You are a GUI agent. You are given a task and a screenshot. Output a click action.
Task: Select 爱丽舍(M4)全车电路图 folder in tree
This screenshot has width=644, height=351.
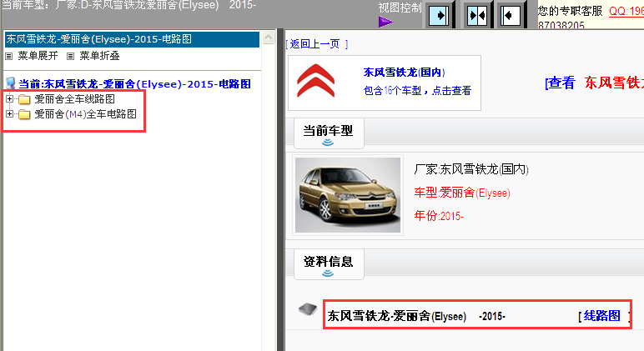point(85,114)
